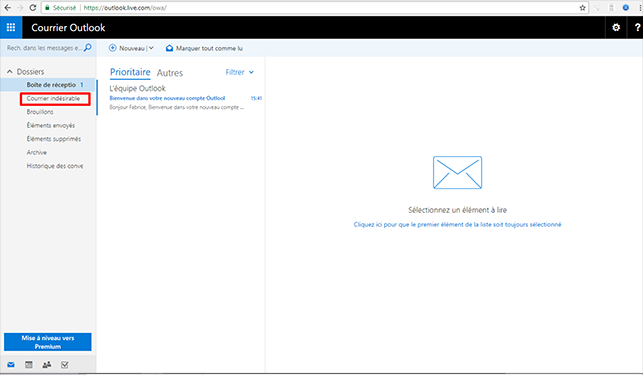Open Historique des conversations folder
643x375 pixels.
pos(55,166)
